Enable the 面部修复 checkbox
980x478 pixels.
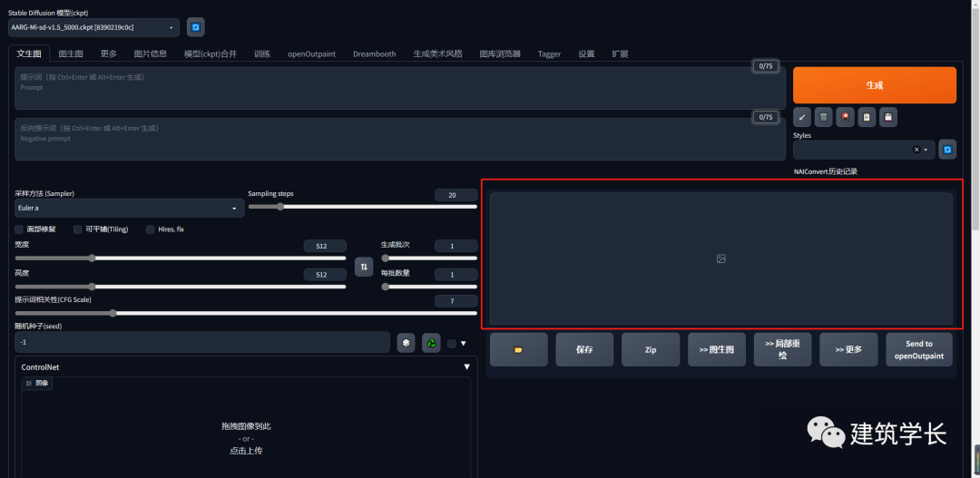pos(19,229)
